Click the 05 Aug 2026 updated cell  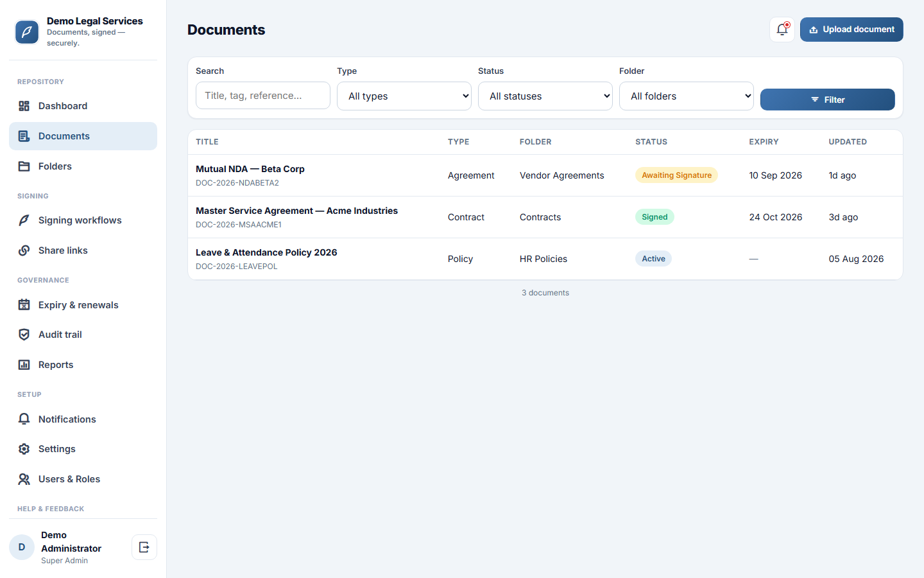pos(856,259)
